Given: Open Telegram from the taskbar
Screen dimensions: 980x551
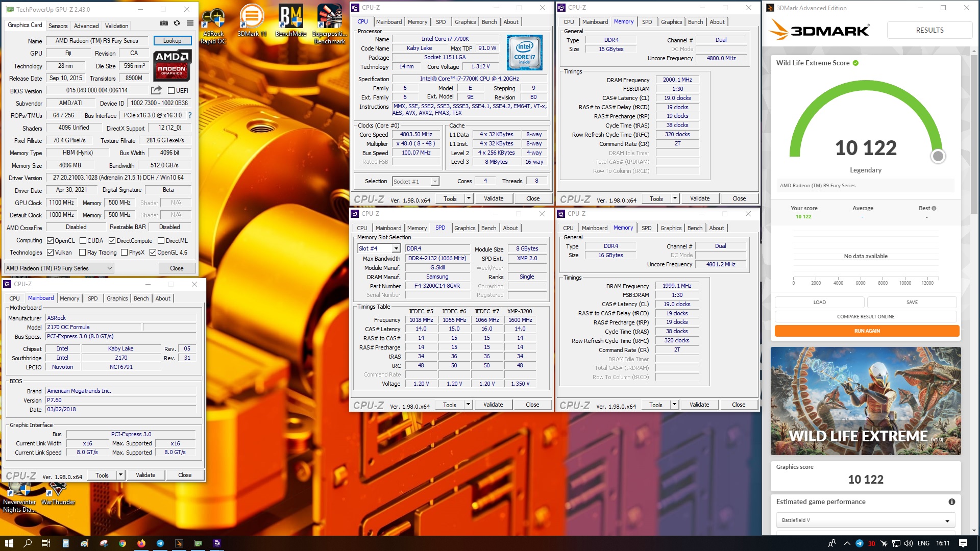Looking at the screenshot, I should (x=160, y=543).
